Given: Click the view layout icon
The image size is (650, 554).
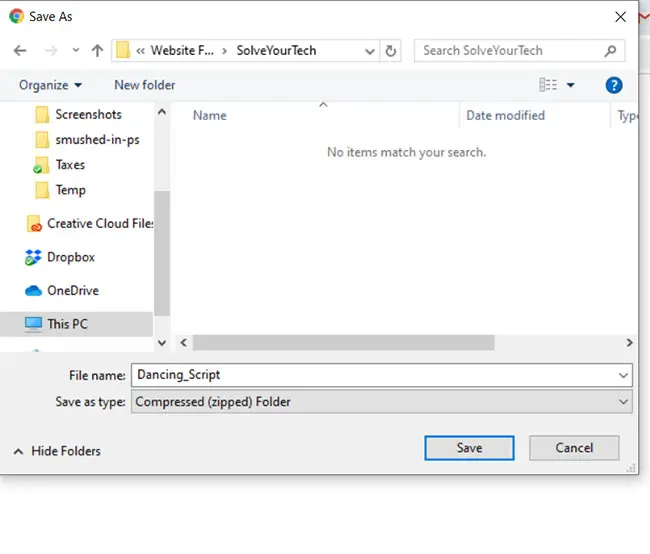Looking at the screenshot, I should coord(548,85).
